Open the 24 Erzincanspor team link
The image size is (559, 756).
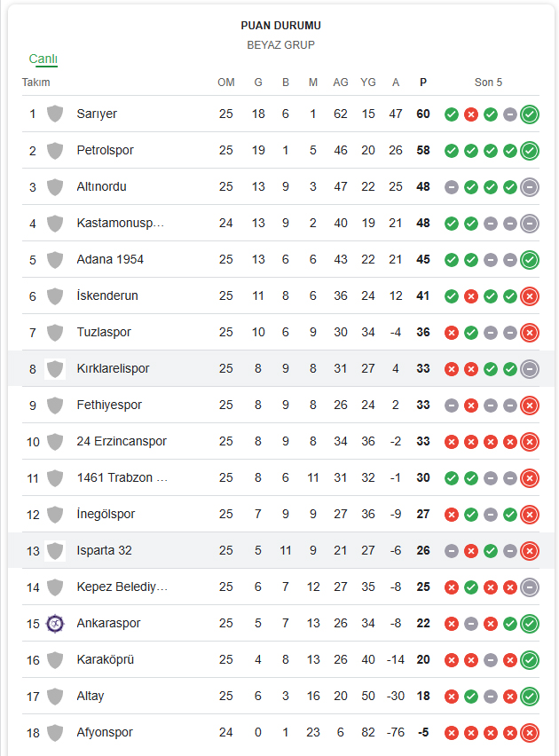click(x=122, y=441)
